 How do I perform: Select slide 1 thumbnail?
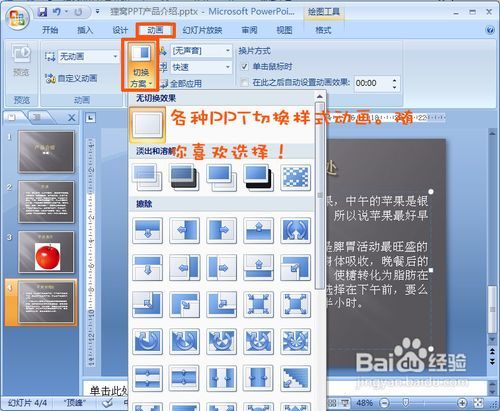coord(46,152)
